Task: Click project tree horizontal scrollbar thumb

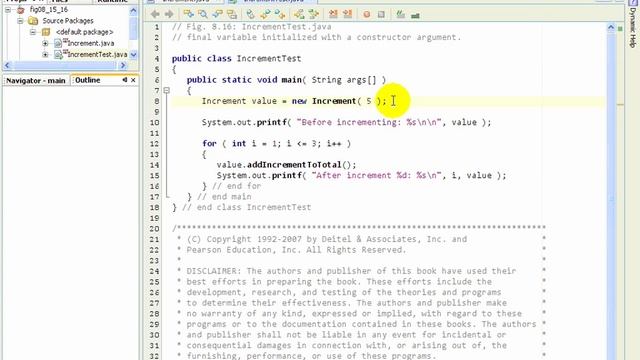Action: (x=65, y=65)
